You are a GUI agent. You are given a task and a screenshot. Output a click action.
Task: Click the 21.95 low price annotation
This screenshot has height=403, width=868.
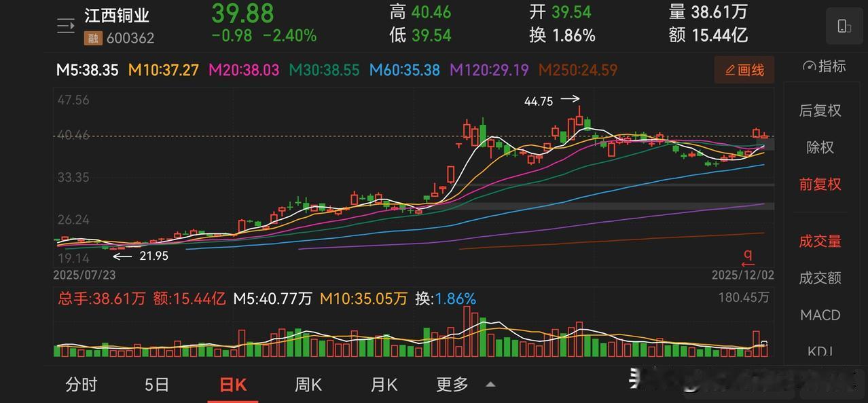tap(153, 256)
